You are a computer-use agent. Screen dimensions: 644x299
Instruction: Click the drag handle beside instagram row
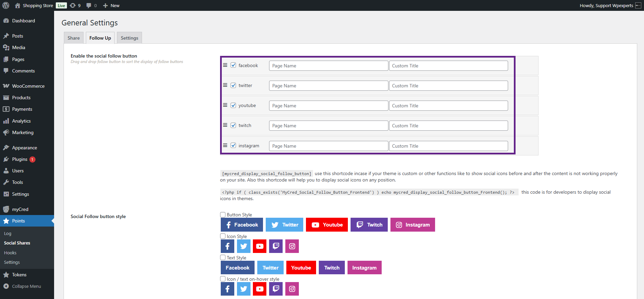(x=225, y=145)
